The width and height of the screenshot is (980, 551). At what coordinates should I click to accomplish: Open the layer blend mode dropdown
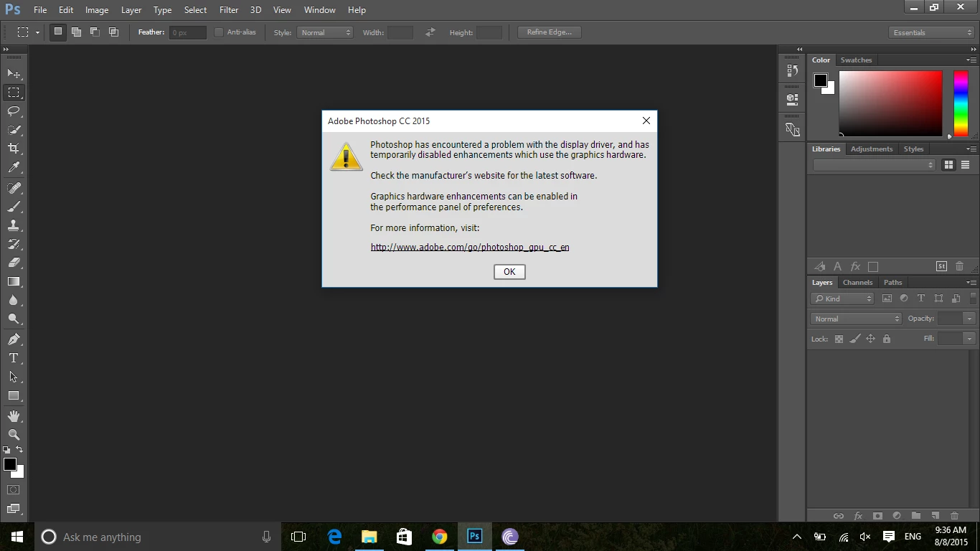pos(856,319)
